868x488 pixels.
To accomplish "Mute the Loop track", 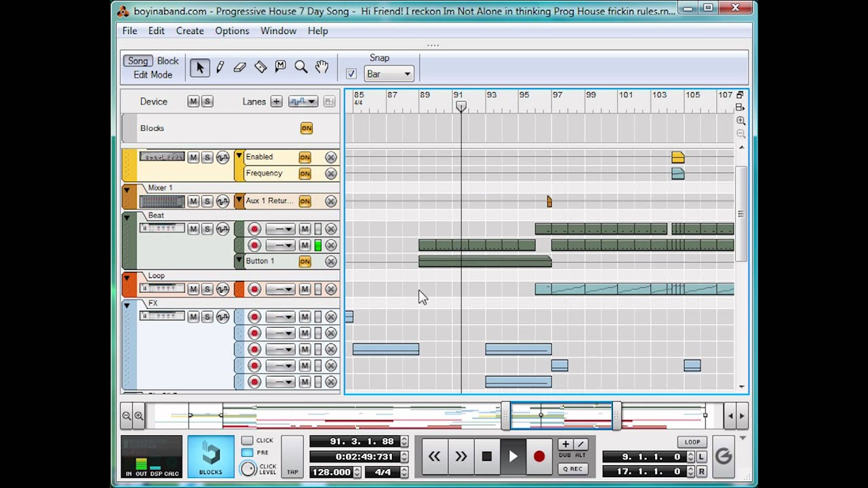I will click(x=193, y=289).
